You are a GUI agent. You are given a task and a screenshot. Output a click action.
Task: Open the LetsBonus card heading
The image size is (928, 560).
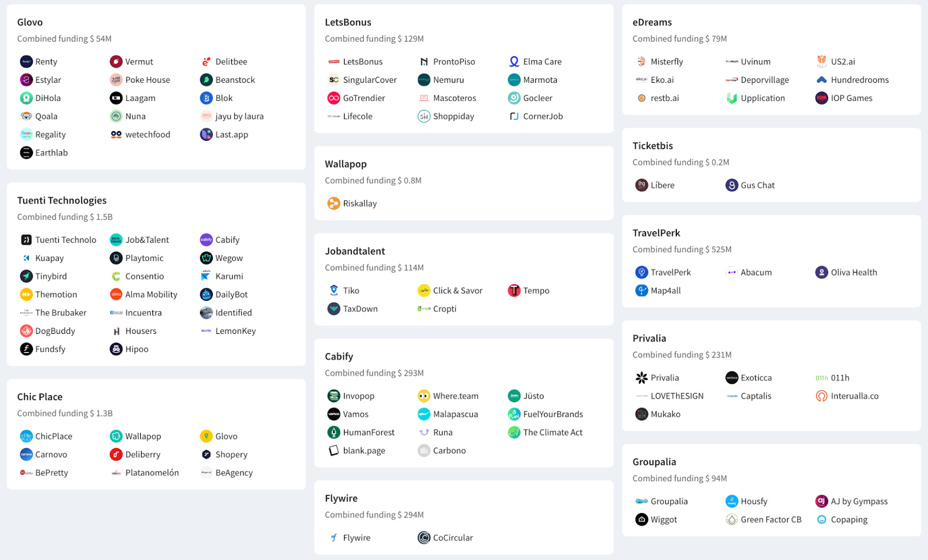[348, 23]
